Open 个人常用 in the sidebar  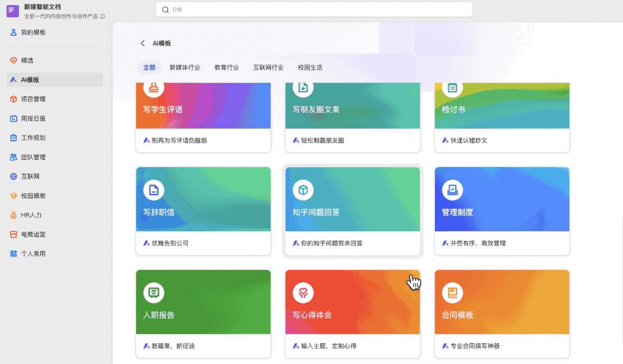(55, 253)
